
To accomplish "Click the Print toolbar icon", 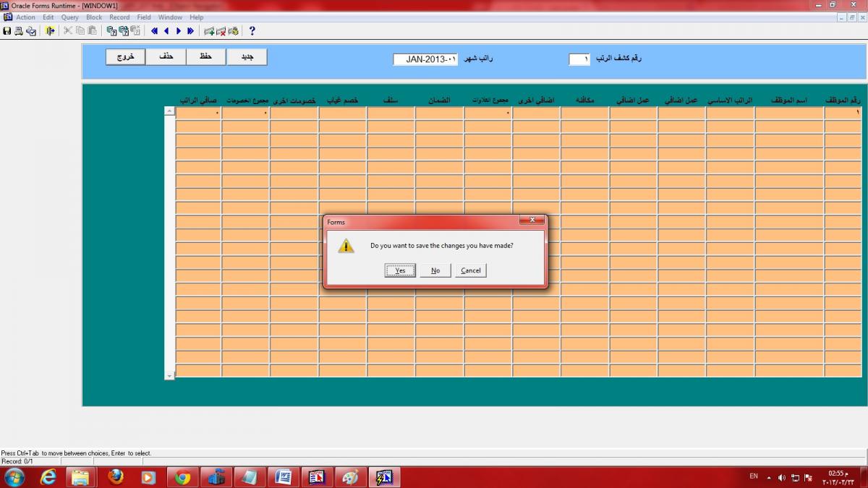I will [x=19, y=31].
